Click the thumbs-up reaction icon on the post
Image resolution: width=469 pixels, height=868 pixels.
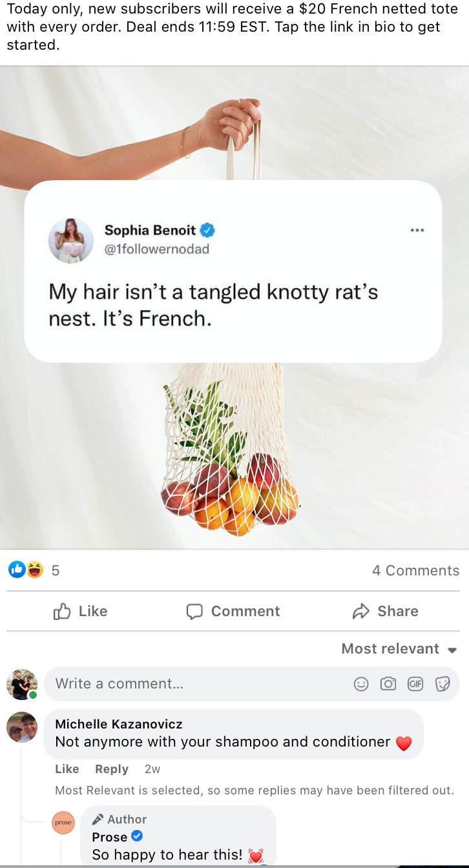pos(16,570)
